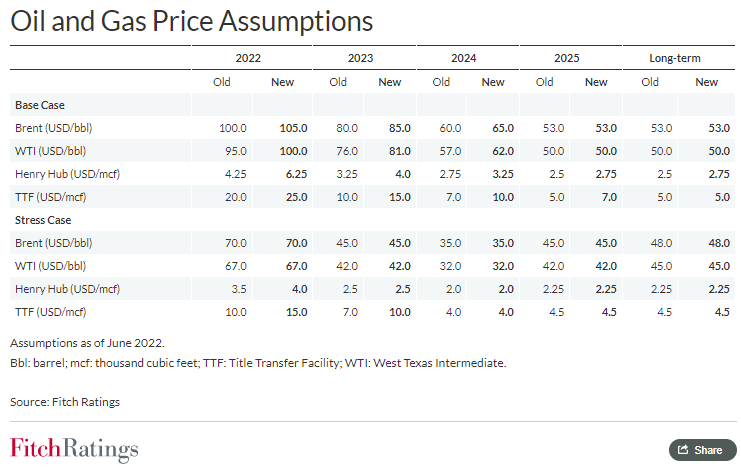This screenshot has height=470, width=741.
Task: Click the Base Case section label
Action: coord(41,104)
